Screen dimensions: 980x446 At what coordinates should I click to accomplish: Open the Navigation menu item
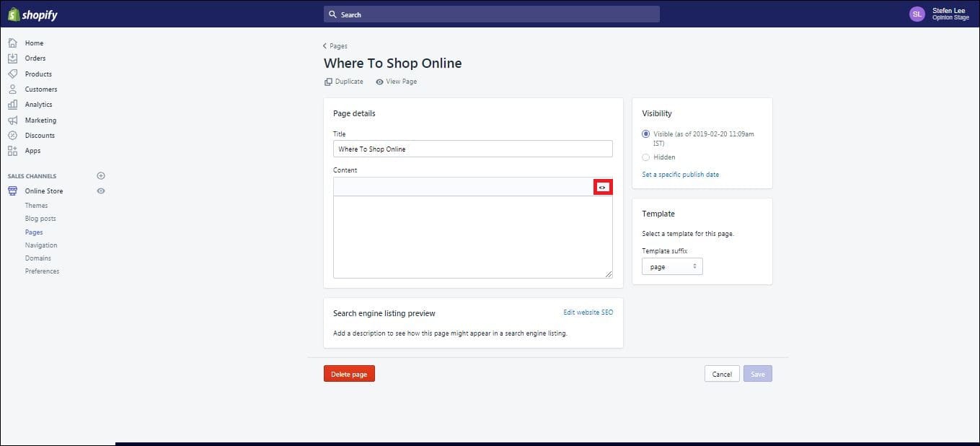pyautogui.click(x=40, y=245)
